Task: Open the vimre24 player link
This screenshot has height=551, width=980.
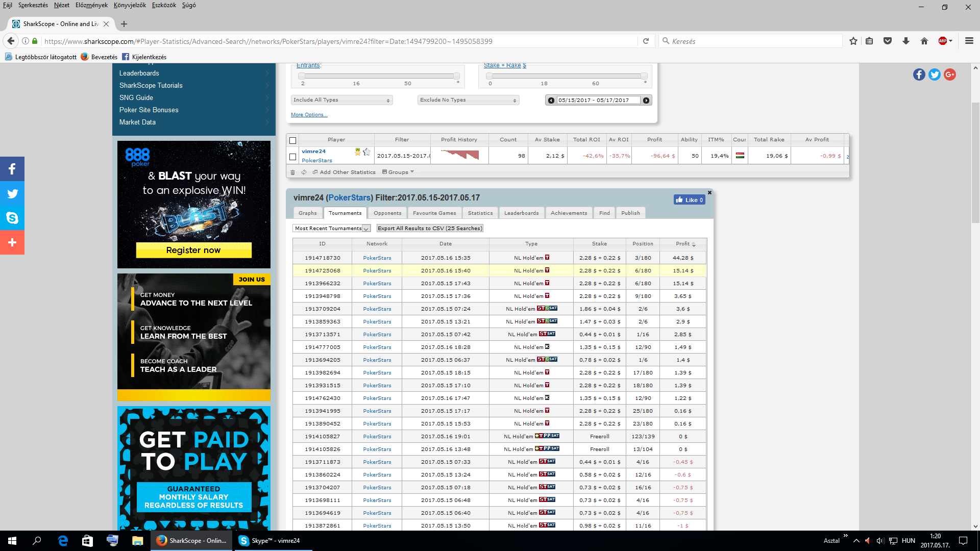Action: pyautogui.click(x=313, y=152)
